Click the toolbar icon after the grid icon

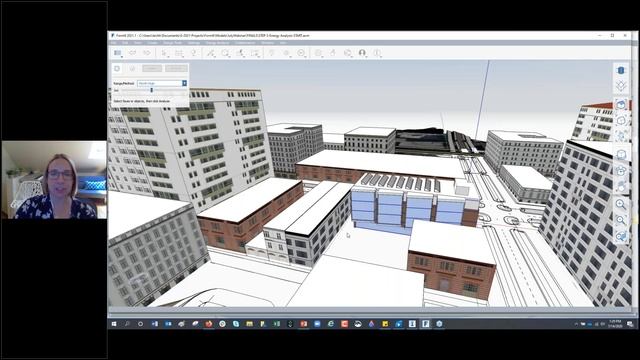point(194,53)
